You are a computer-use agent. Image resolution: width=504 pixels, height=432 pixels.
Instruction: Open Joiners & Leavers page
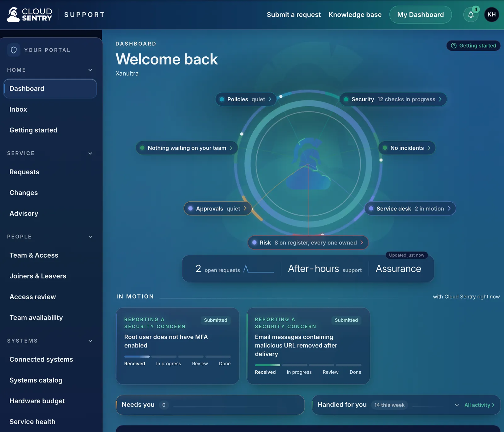[50, 276]
